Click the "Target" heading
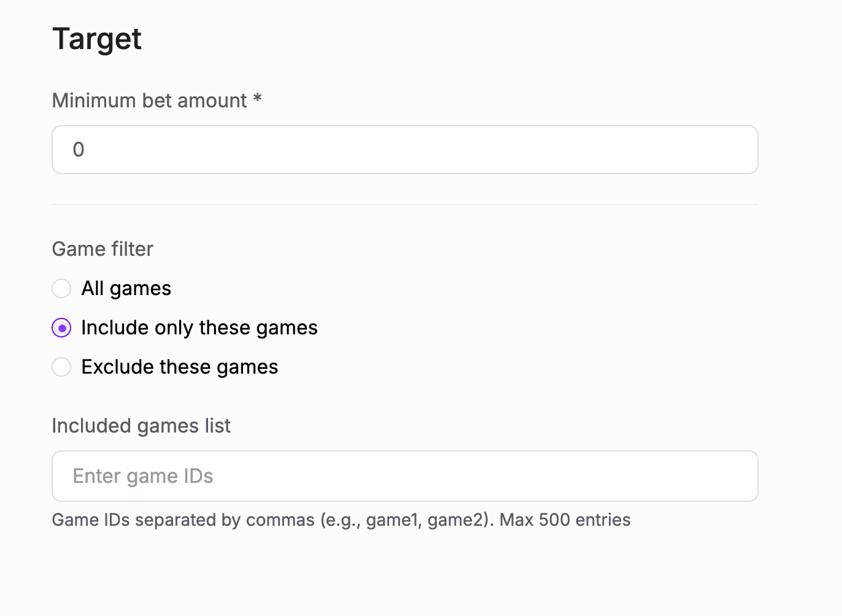The width and height of the screenshot is (842, 616). (x=97, y=39)
